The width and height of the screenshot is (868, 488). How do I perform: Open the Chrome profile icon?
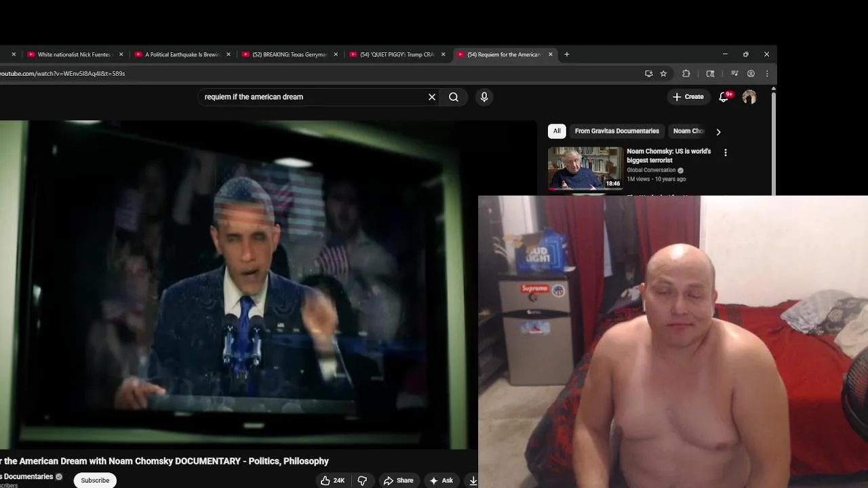click(x=751, y=73)
